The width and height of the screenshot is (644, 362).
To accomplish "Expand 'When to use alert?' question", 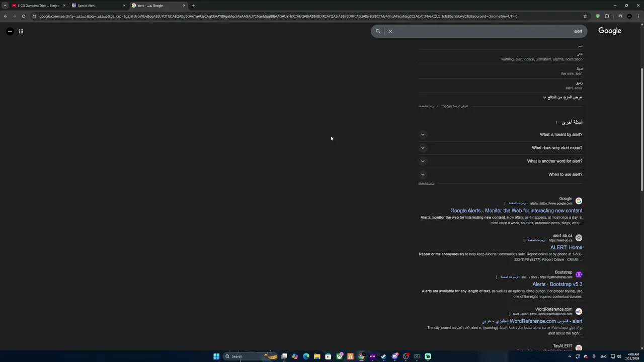I will coord(500,174).
